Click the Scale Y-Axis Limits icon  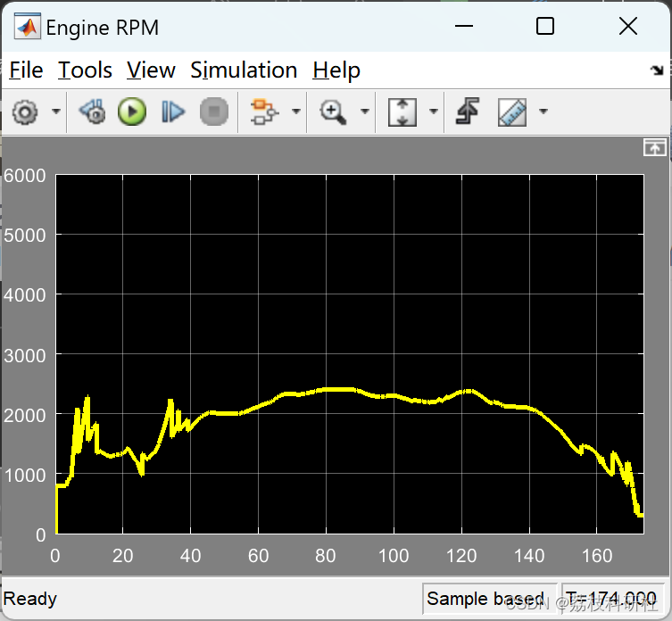402,112
